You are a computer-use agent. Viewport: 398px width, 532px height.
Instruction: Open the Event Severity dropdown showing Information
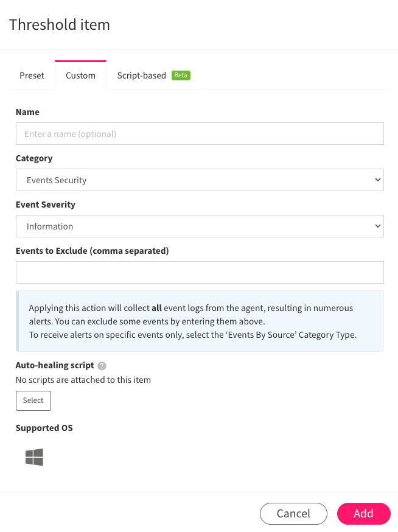200,226
